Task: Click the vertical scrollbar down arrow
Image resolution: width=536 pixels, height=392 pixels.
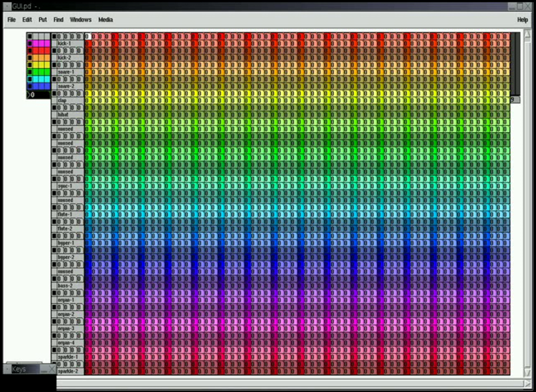Action: [x=527, y=372]
